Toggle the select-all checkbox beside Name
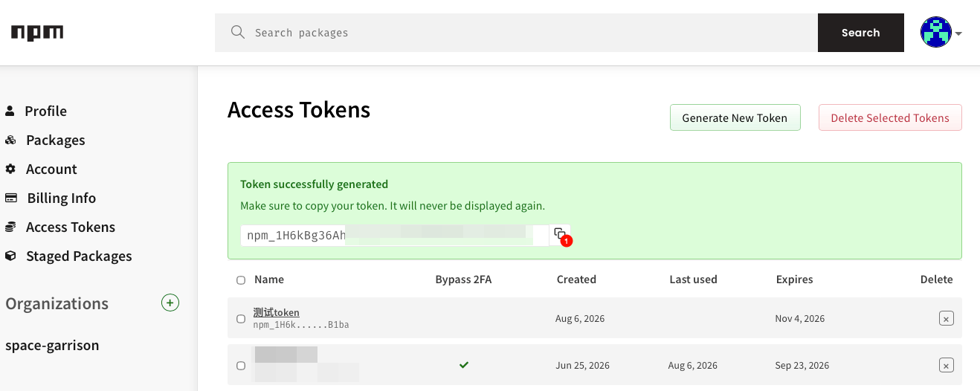Viewport: 980px width, 391px height. (x=240, y=280)
